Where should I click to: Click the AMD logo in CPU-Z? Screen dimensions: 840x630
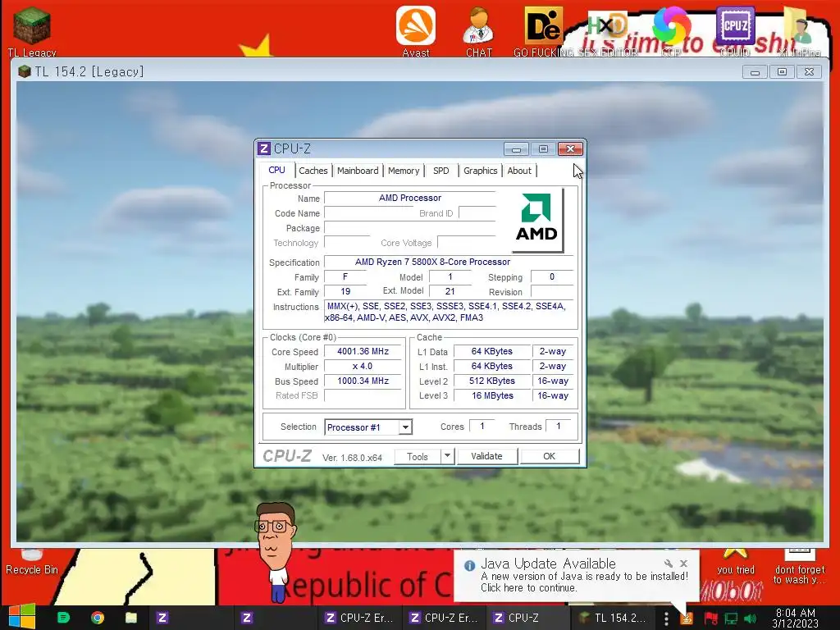[x=536, y=219]
